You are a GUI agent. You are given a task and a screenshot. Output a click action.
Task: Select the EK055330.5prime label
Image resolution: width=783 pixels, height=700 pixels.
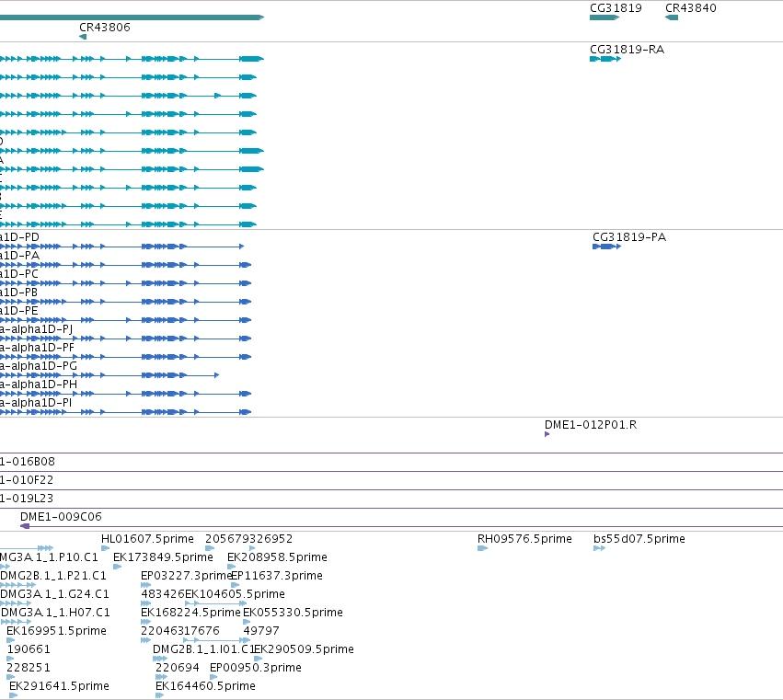tap(293, 613)
